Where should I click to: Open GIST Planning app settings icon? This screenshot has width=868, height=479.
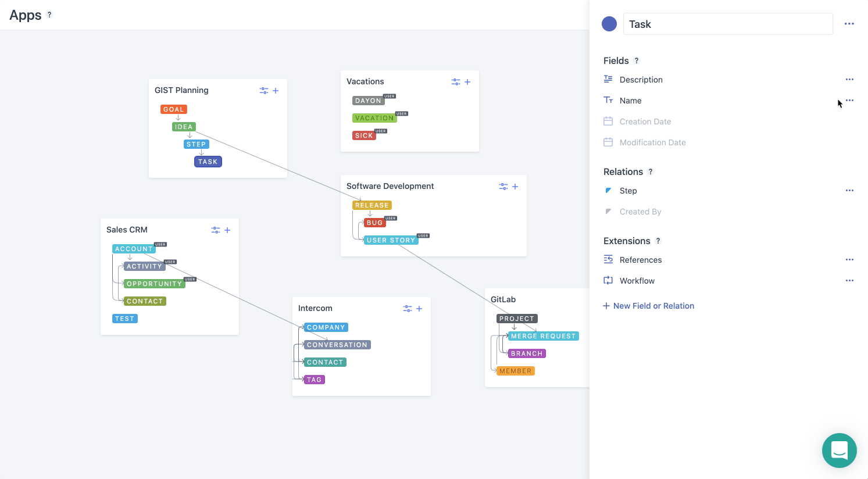(x=264, y=91)
